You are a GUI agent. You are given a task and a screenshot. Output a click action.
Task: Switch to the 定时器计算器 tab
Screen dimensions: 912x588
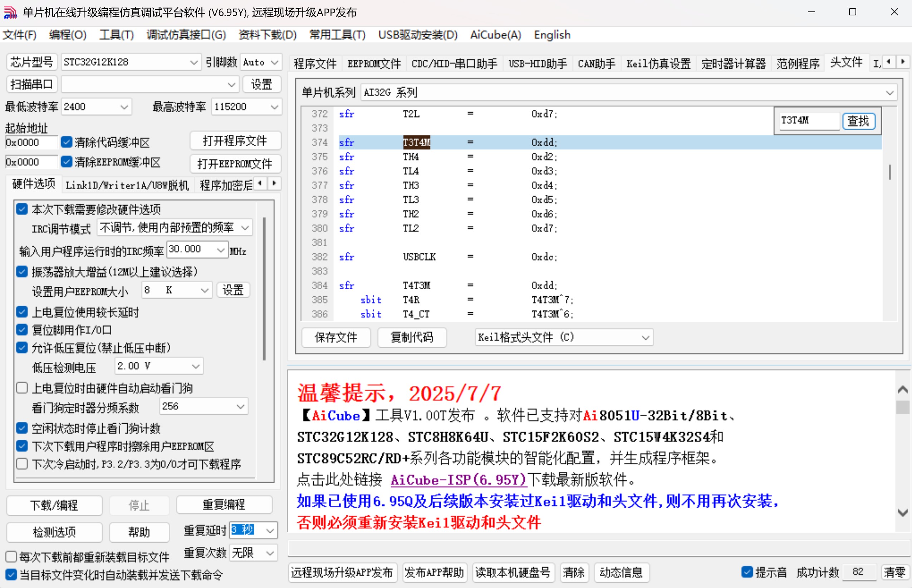pos(733,63)
